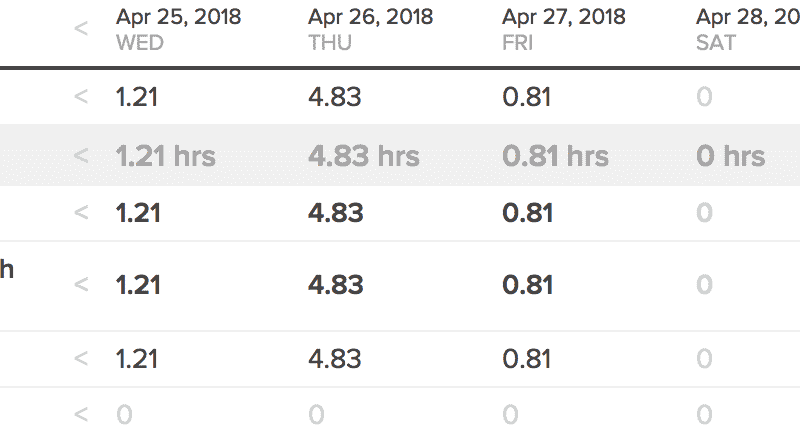Click the 0.81 hrs daily total
This screenshot has width=800, height=440.
click(x=555, y=156)
